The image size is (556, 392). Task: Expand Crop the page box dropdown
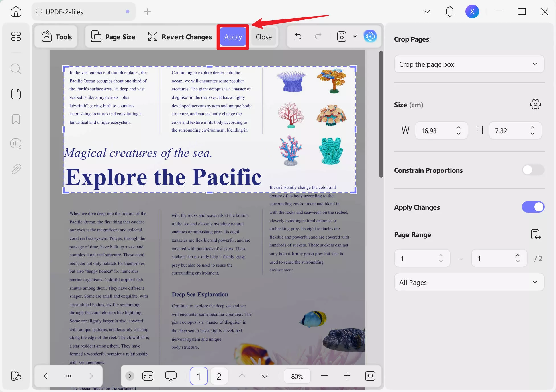point(469,64)
